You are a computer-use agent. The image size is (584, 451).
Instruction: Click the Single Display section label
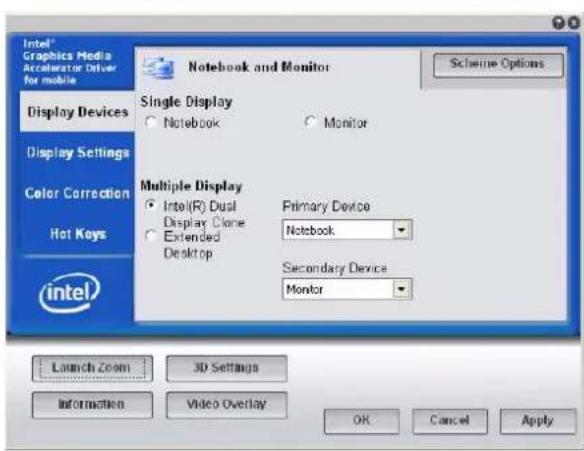click(186, 102)
